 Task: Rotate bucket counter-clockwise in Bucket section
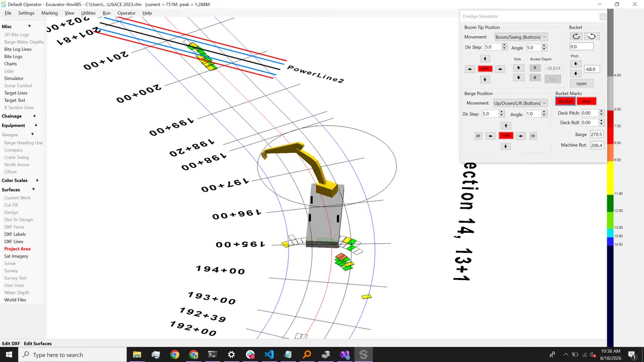point(592,36)
